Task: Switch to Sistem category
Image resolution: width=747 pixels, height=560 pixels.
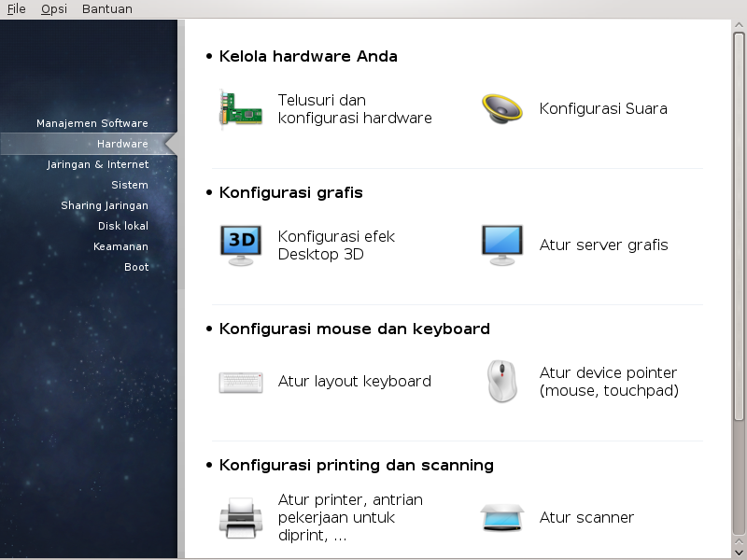Action: tap(130, 185)
